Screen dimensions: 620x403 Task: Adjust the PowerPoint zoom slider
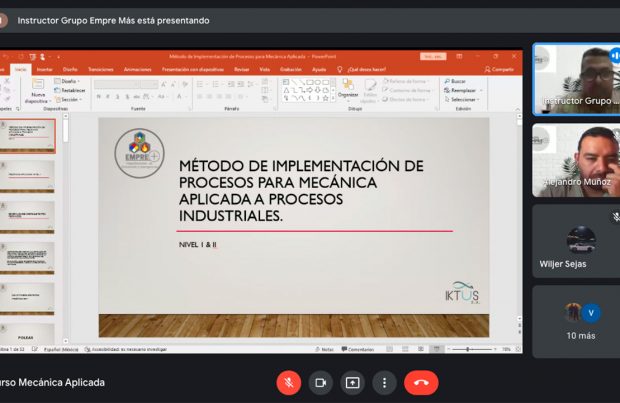pyautogui.click(x=468, y=349)
